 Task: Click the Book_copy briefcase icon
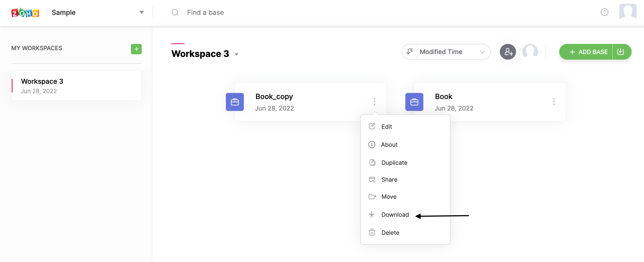point(235,102)
